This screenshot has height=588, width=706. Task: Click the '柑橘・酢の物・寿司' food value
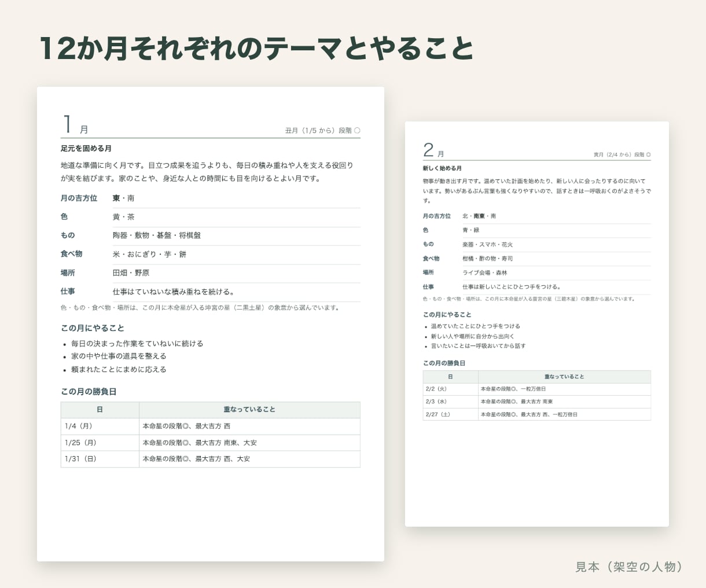(x=488, y=259)
